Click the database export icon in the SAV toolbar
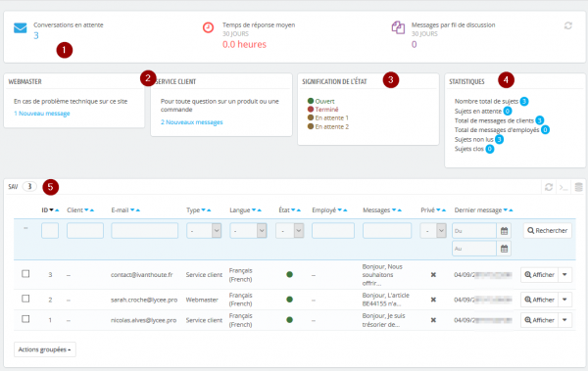 pos(578,187)
